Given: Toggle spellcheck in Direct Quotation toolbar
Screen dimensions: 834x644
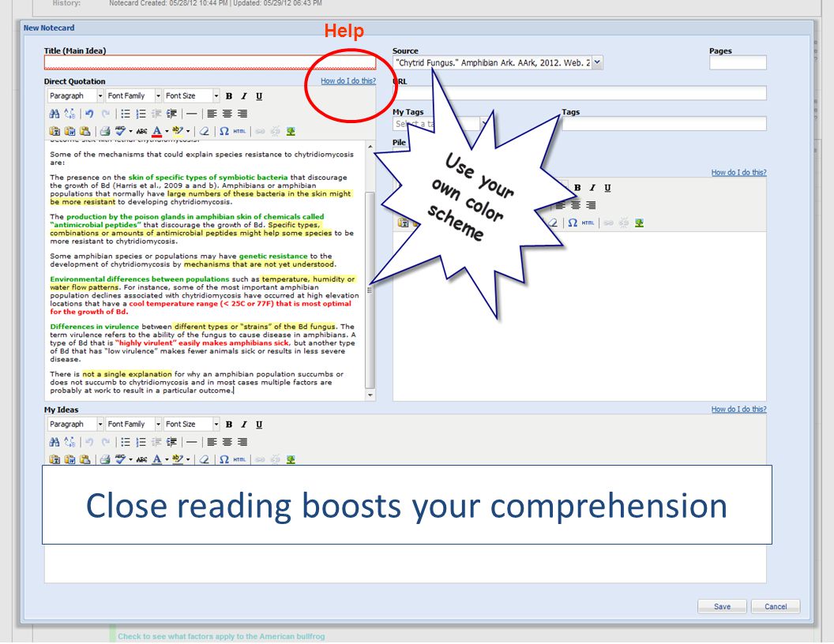Looking at the screenshot, I should pos(120,131).
